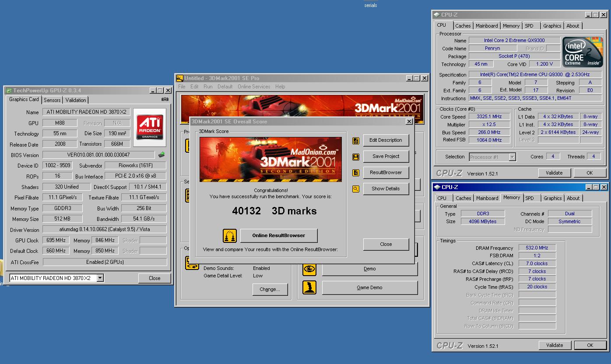This screenshot has height=364, width=611.
Task: Open the Default menu in 3DMark2001
Action: click(225, 87)
